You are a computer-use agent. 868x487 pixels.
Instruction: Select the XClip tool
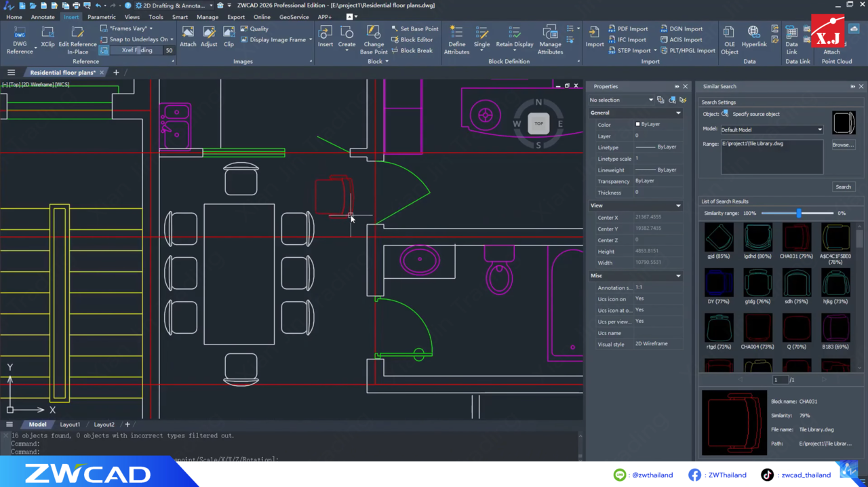point(47,37)
